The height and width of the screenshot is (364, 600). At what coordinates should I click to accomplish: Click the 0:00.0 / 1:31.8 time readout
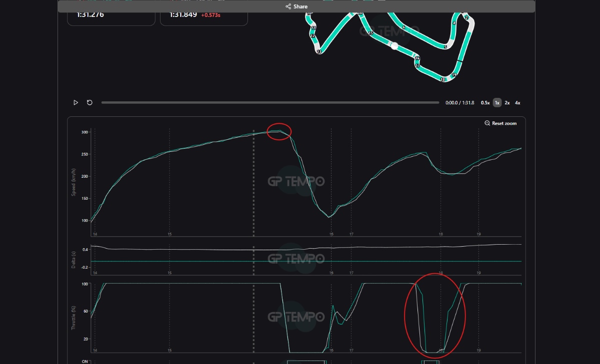tap(459, 103)
